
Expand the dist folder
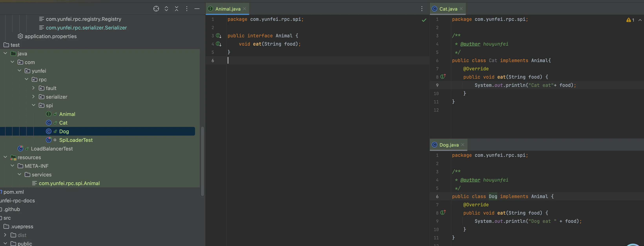tap(5, 235)
